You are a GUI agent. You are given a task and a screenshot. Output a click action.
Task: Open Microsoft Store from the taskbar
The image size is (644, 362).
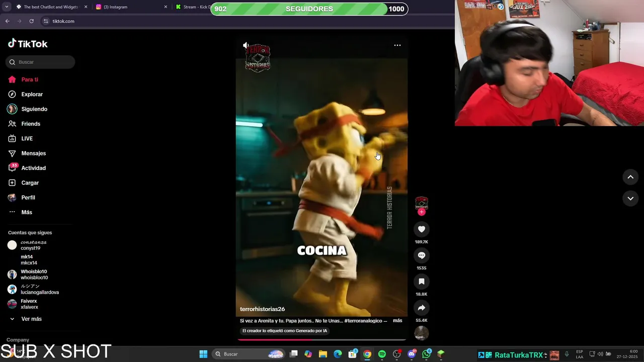click(x=353, y=354)
